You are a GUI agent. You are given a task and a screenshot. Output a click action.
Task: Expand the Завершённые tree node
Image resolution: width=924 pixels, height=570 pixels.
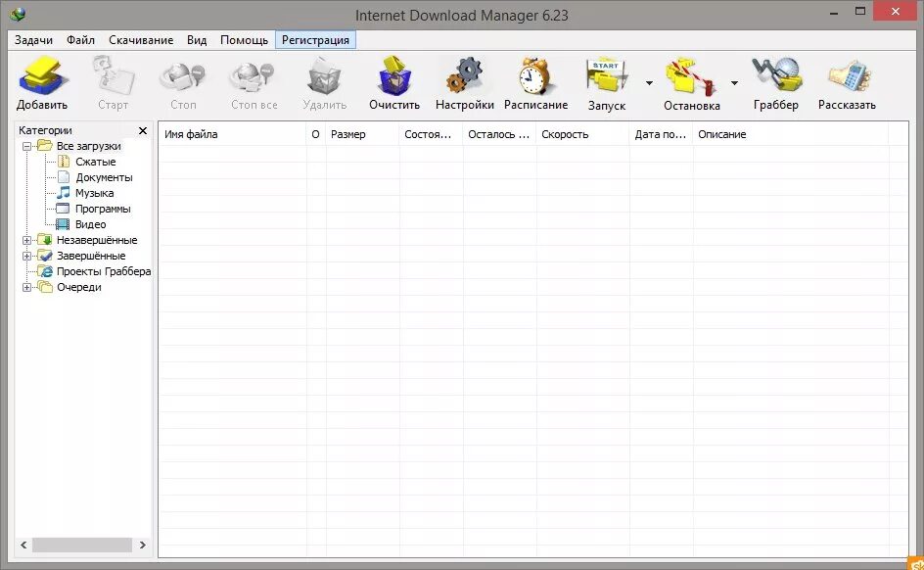26,256
